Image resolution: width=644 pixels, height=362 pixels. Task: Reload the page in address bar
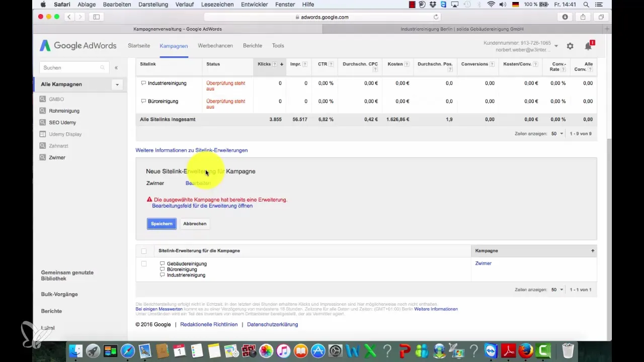point(436,17)
